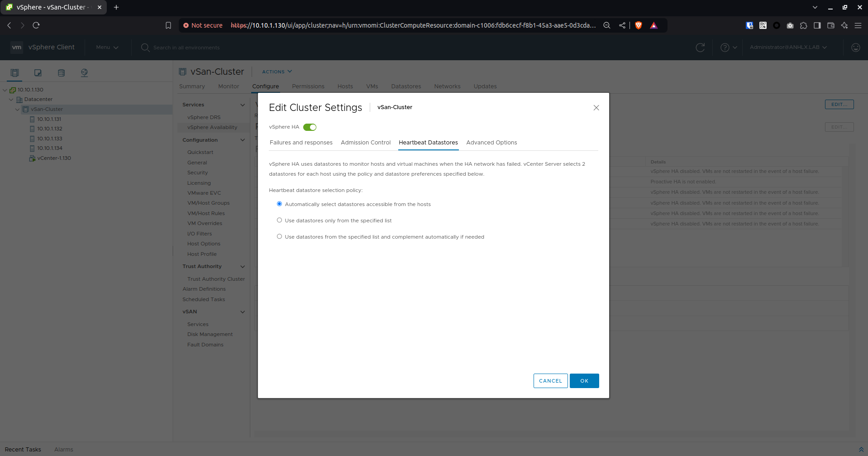The width and height of the screenshot is (868, 456).
Task: Open the Hosts and Clusters inventory icon
Action: [x=14, y=72]
